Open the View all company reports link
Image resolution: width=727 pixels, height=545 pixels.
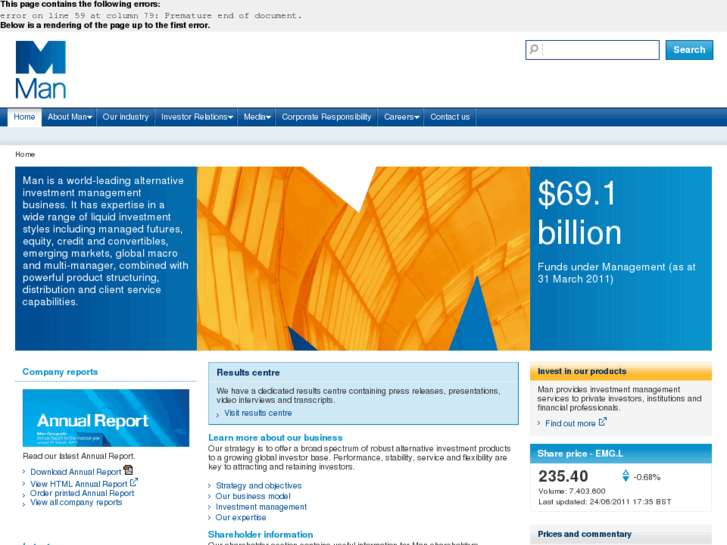click(x=76, y=502)
